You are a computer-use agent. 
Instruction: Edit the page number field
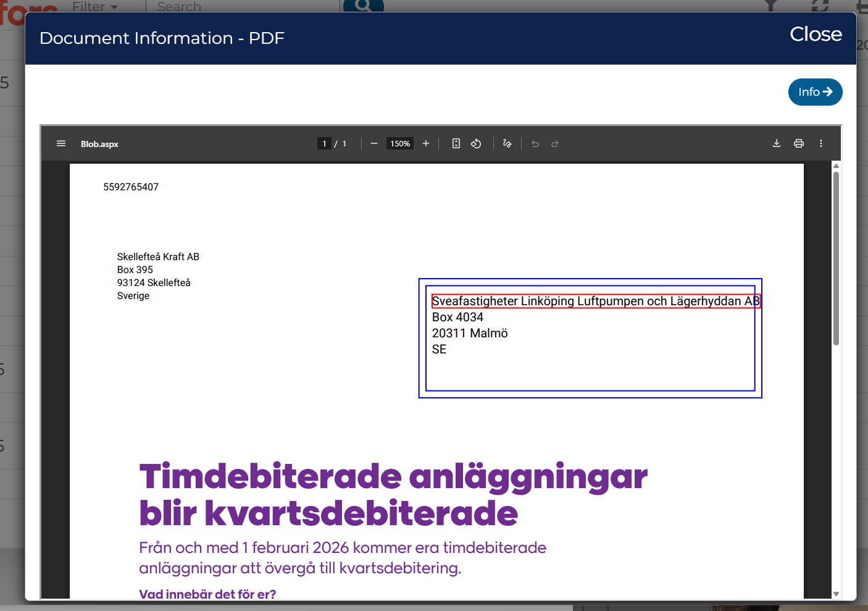(x=324, y=143)
